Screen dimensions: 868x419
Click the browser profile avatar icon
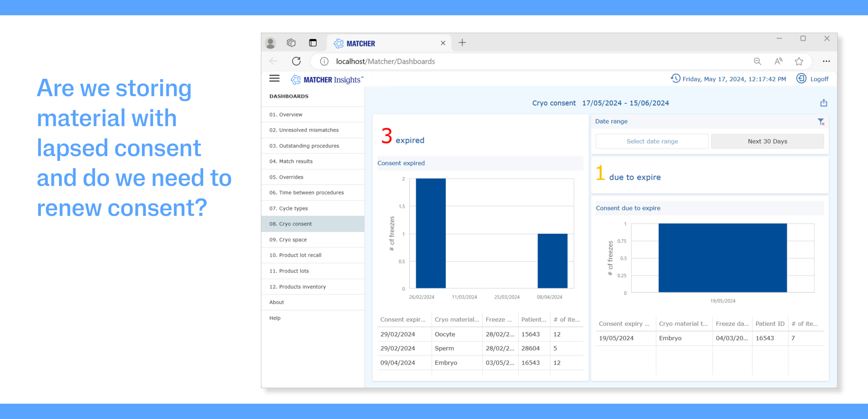coord(270,43)
